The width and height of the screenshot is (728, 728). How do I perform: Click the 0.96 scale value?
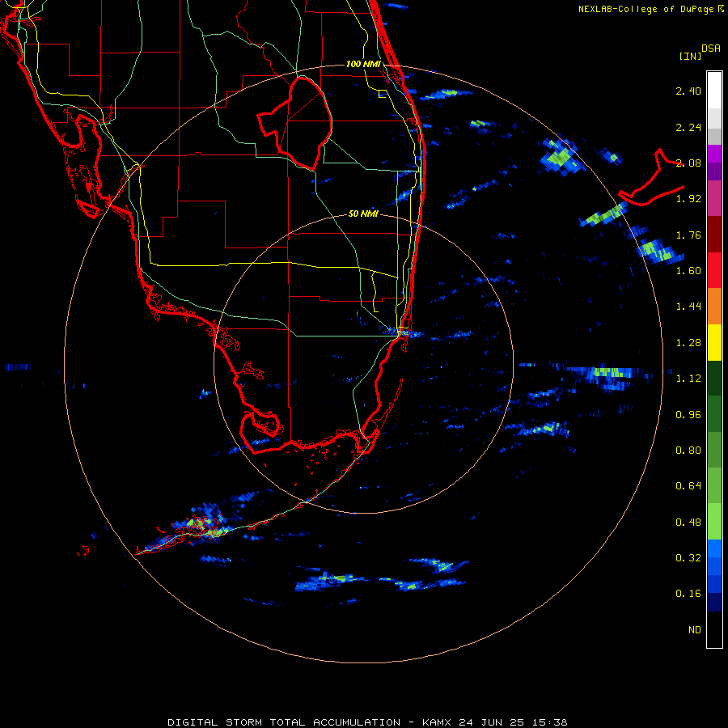[x=688, y=415]
